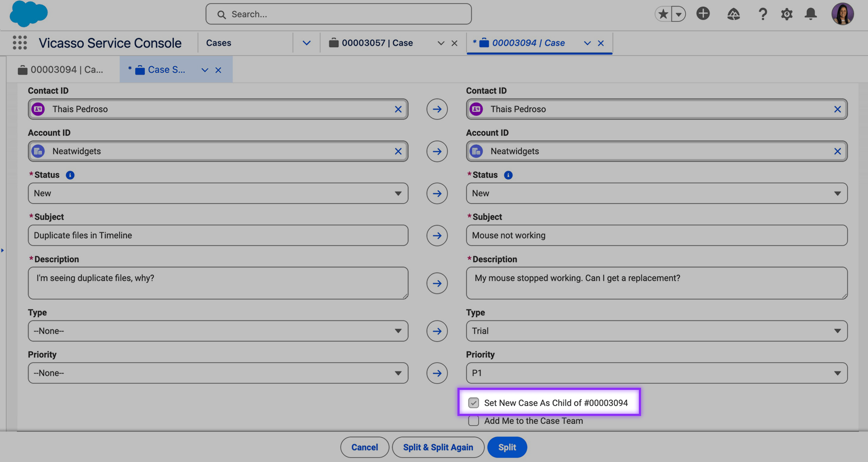Show left Status info tooltip icon
868x462 pixels.
(x=70, y=175)
